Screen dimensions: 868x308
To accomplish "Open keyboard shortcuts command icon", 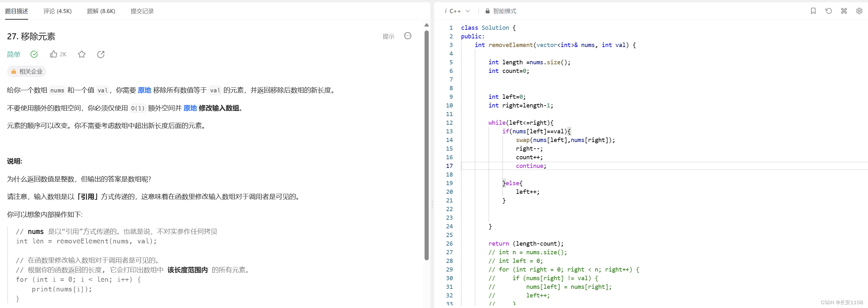I will (844, 11).
